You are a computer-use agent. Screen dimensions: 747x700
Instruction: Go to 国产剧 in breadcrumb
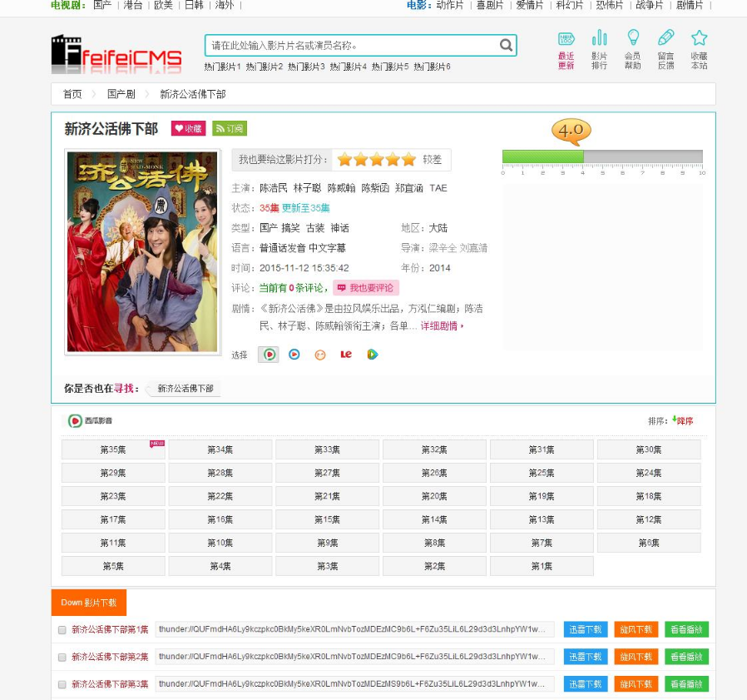pyautogui.click(x=121, y=94)
